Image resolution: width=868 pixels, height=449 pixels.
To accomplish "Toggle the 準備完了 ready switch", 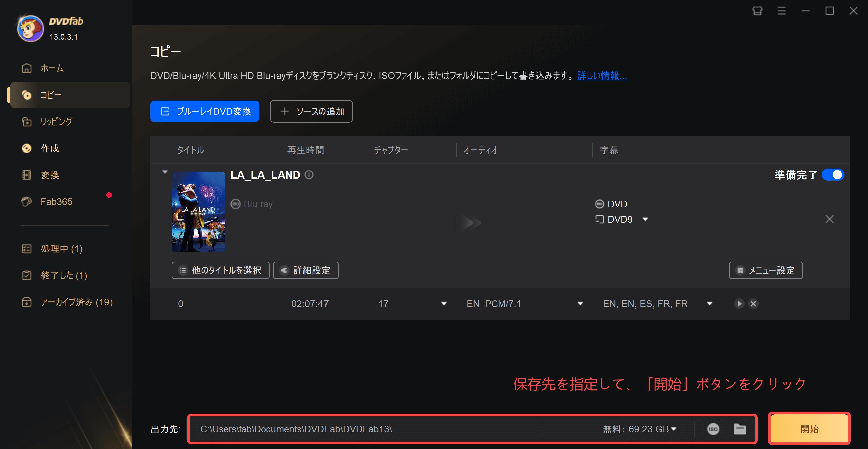I will (x=833, y=175).
